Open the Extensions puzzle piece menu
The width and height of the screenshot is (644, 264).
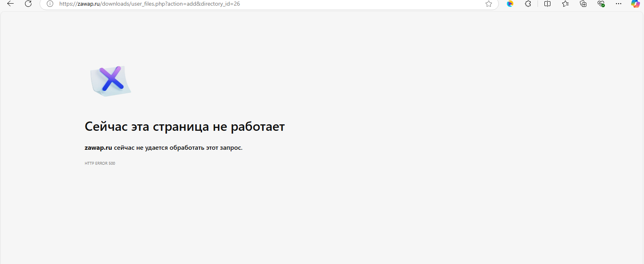pos(528,4)
